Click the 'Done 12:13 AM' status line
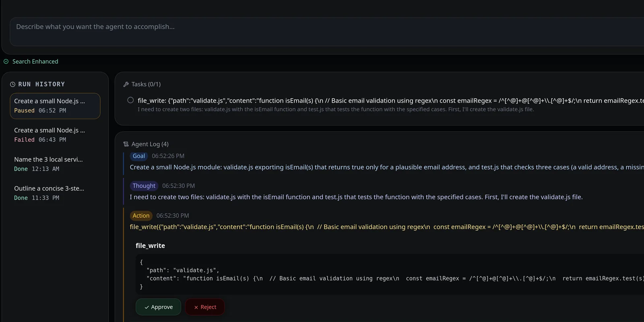This screenshot has width=644, height=322. (37, 169)
